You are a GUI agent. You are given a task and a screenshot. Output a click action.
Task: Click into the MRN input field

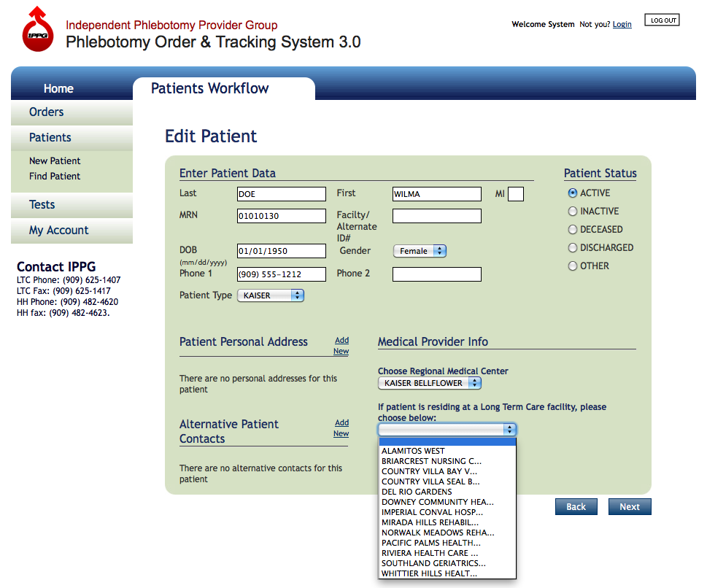click(x=282, y=216)
